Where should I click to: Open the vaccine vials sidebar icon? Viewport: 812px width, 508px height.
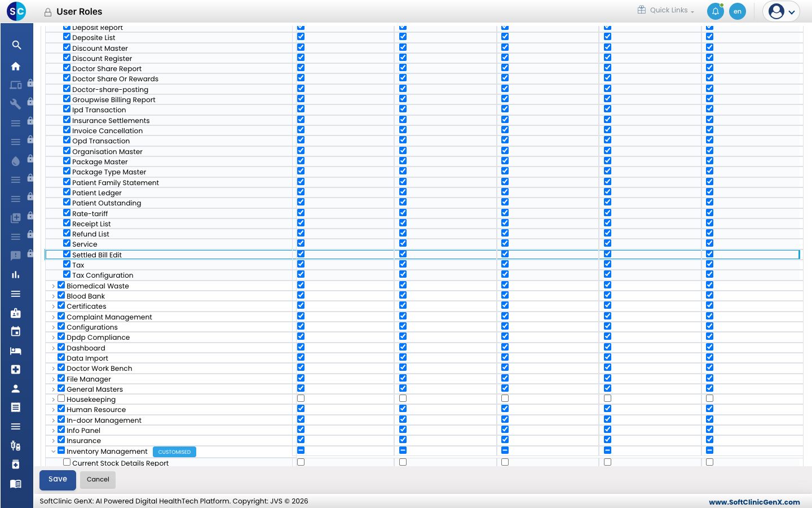tap(16, 445)
